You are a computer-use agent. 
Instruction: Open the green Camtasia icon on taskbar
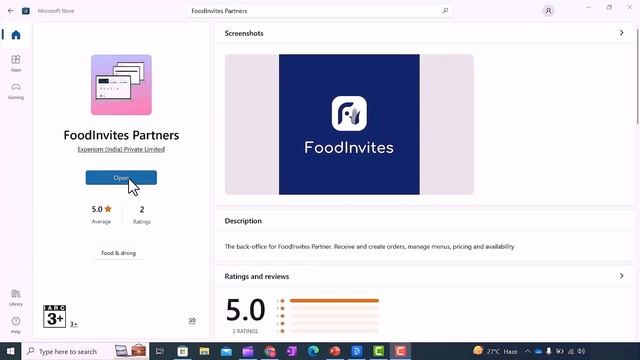tap(378, 351)
